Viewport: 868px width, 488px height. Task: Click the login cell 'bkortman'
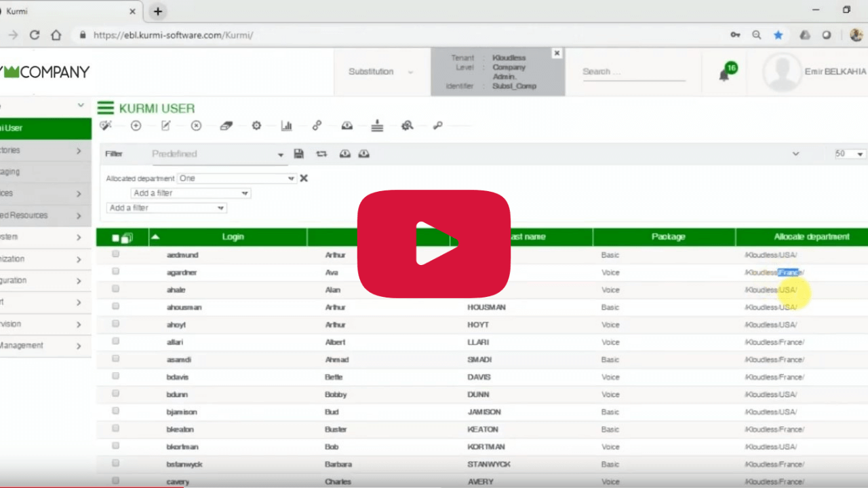pos(183,447)
